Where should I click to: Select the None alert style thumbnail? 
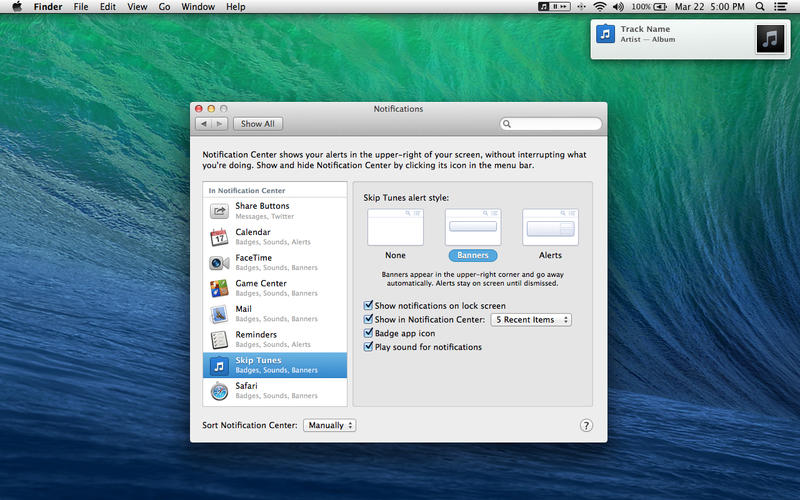[395, 227]
